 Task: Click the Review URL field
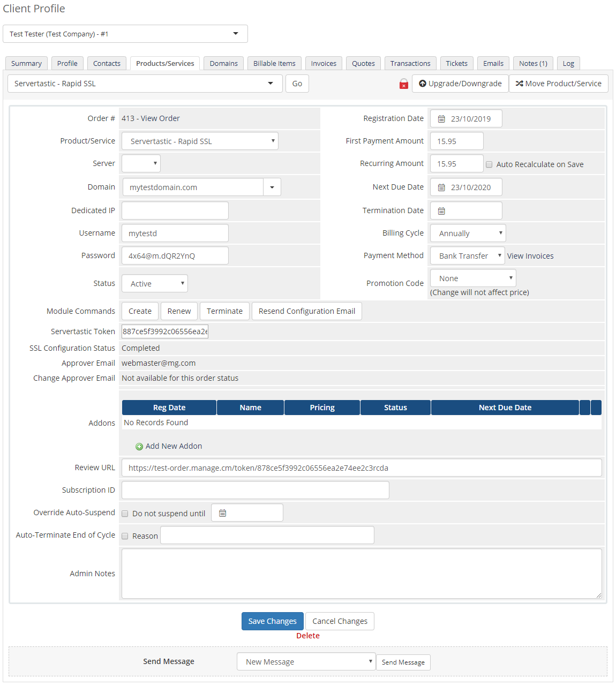362,468
